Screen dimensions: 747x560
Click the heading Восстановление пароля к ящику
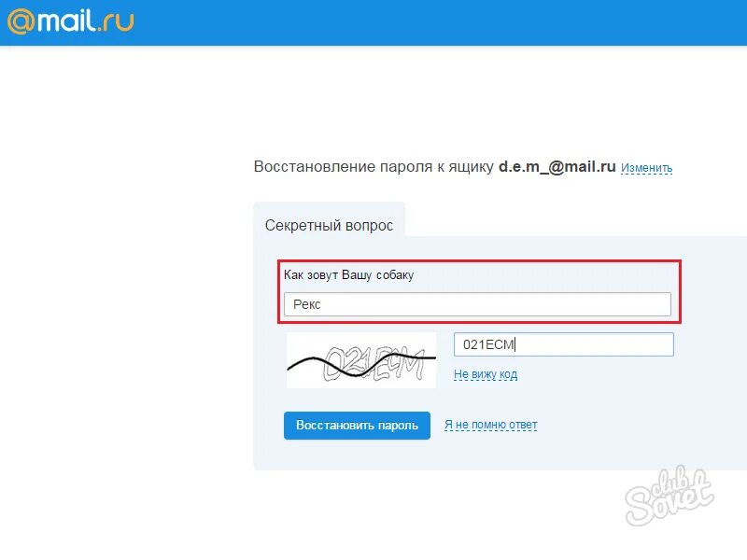click(x=373, y=167)
